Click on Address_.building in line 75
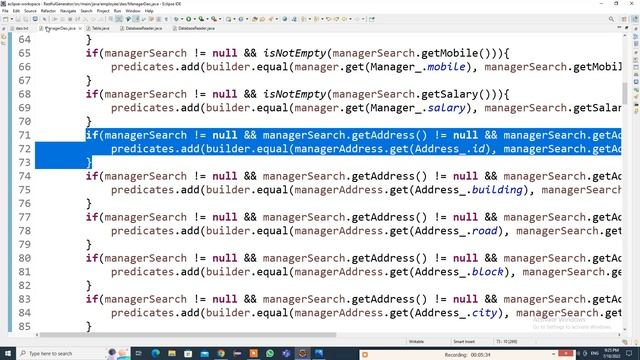640x360 pixels. click(x=469, y=190)
